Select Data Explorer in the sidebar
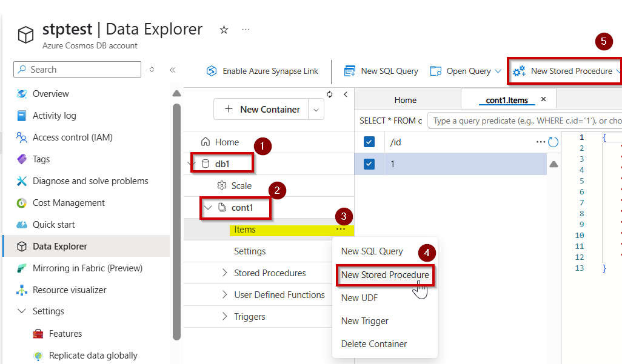The height and width of the screenshot is (364, 622). click(86, 247)
